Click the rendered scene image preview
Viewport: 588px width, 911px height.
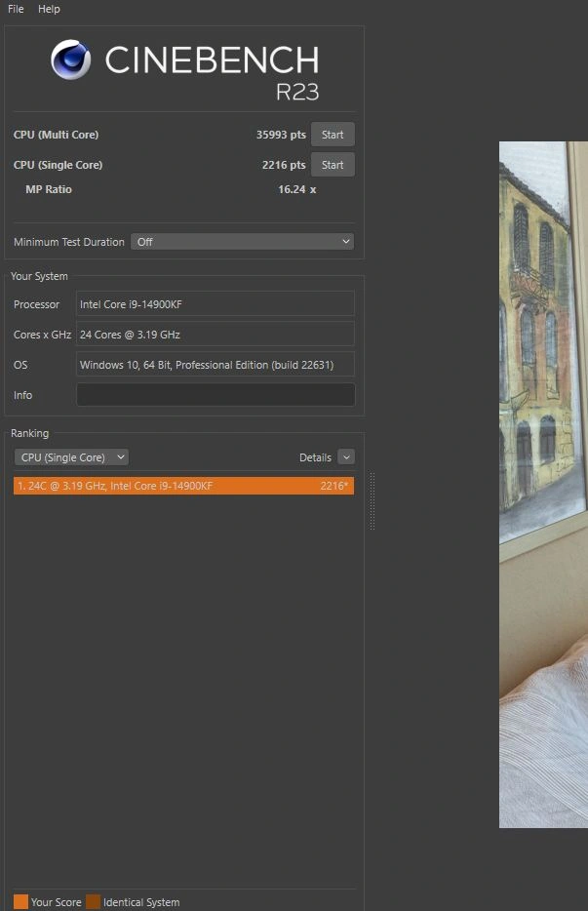543,484
